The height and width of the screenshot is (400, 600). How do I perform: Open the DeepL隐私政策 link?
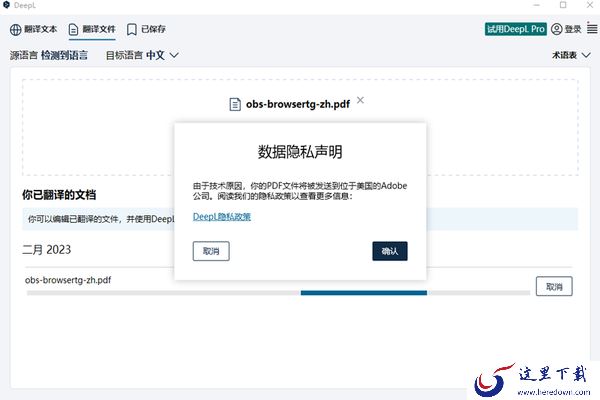click(222, 217)
